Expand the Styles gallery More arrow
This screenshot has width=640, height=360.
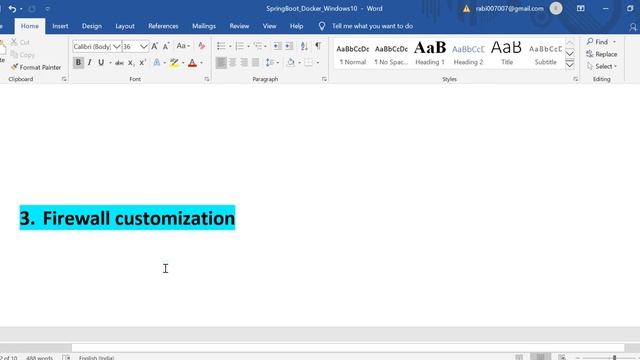pyautogui.click(x=570, y=64)
